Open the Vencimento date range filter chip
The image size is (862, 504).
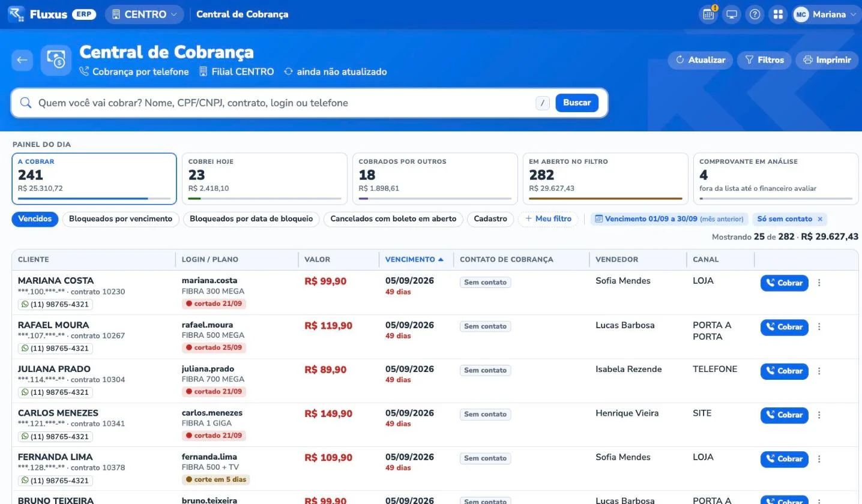669,219
